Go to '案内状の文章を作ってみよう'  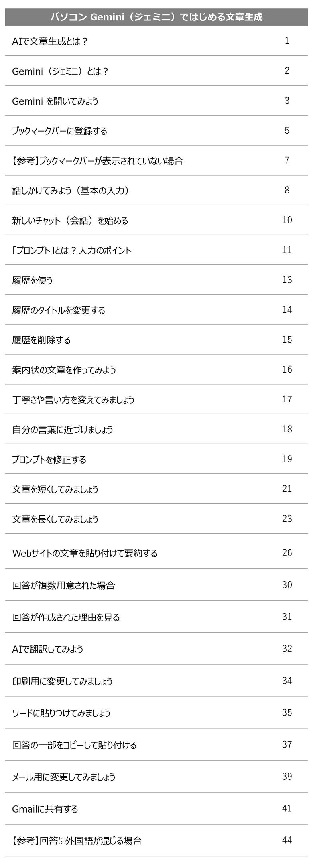[x=64, y=370]
